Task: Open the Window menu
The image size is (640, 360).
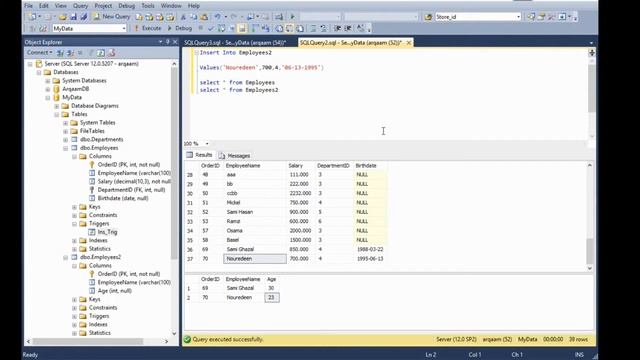Action: (x=171, y=6)
